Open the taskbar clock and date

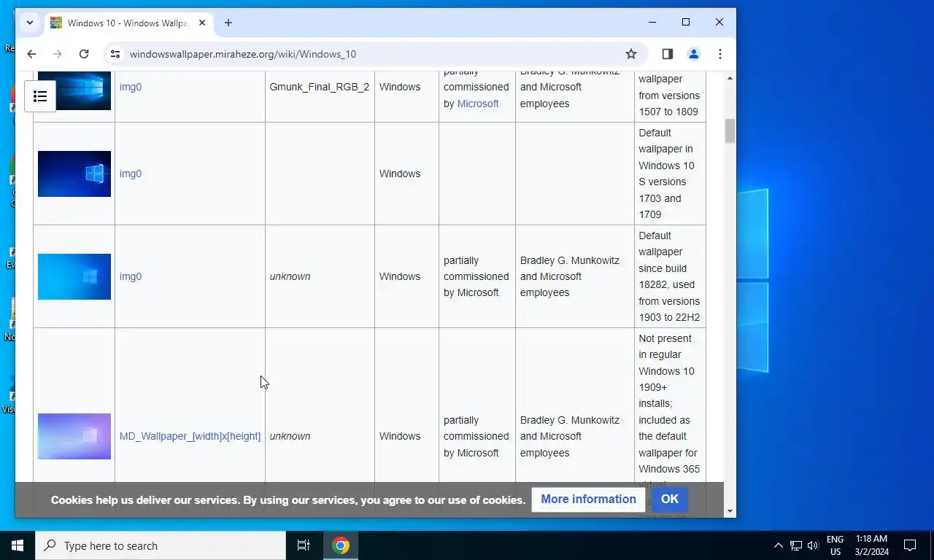point(871,545)
